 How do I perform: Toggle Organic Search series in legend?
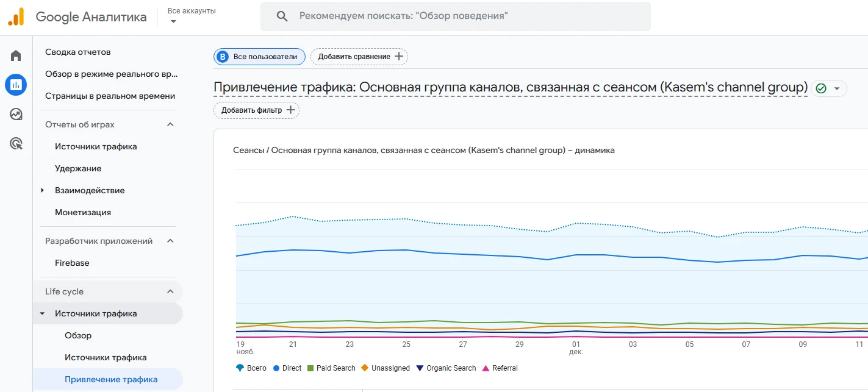pyautogui.click(x=445, y=368)
